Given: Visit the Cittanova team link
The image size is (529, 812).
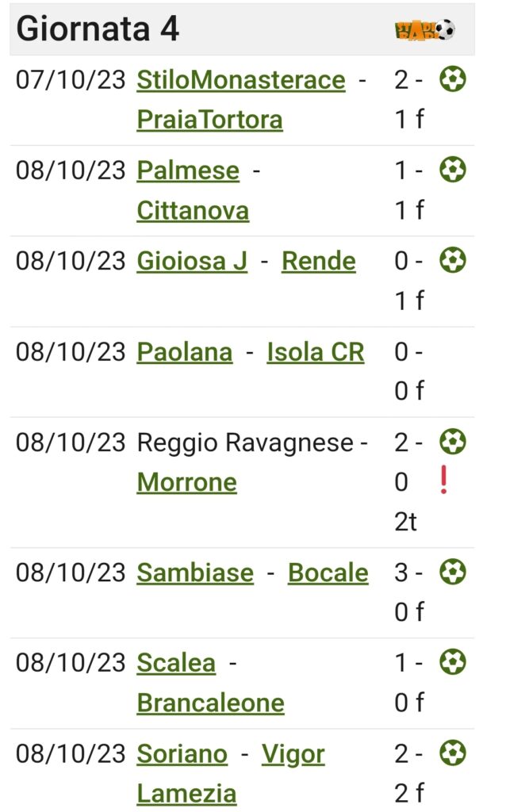Looking at the screenshot, I should pyautogui.click(x=193, y=211).
